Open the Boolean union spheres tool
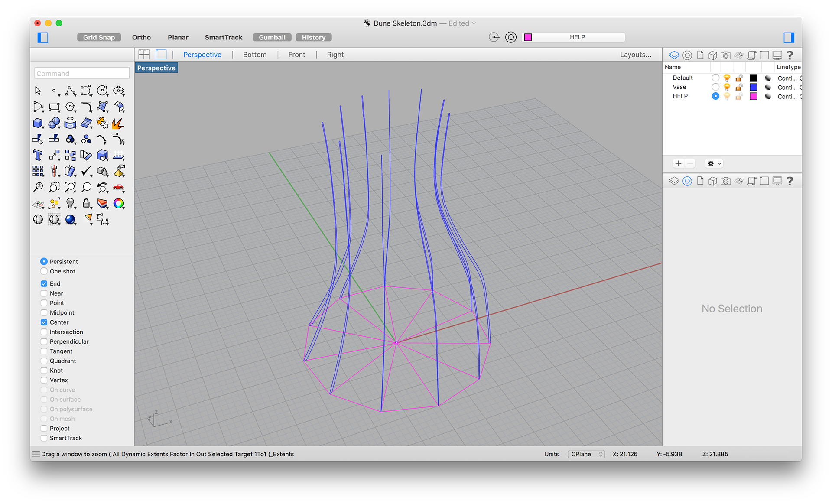Image resolution: width=832 pixels, height=504 pixels. coord(54,123)
